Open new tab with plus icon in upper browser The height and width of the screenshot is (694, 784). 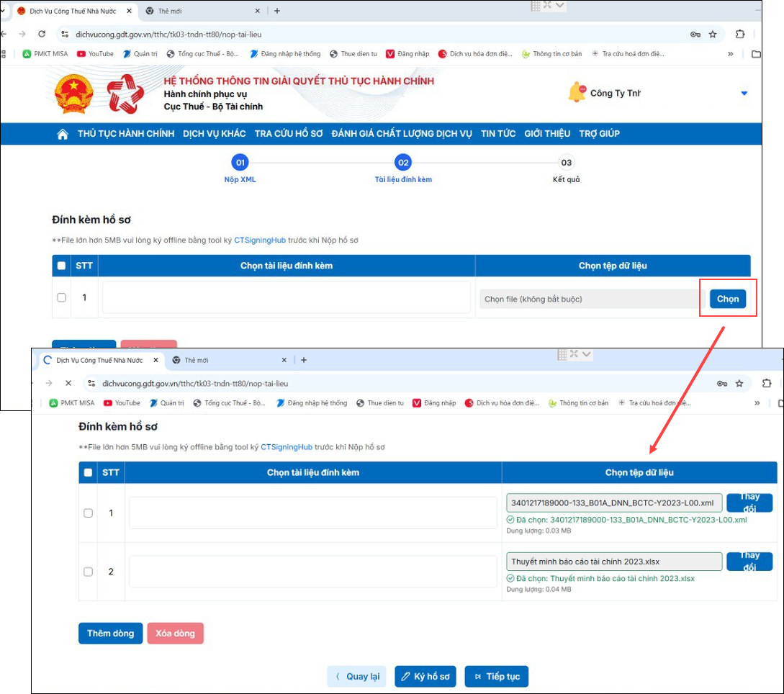click(x=277, y=11)
